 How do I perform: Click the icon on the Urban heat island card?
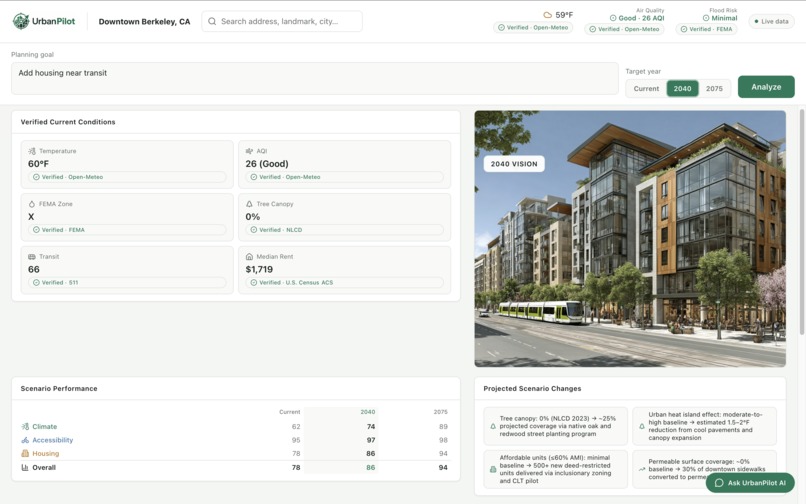(x=642, y=426)
